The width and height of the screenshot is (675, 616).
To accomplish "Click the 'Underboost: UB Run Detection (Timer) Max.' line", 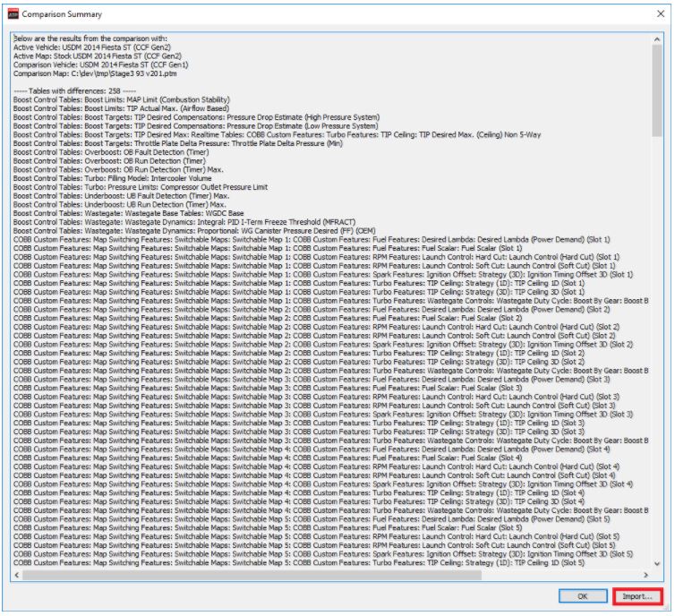I will coord(120,204).
